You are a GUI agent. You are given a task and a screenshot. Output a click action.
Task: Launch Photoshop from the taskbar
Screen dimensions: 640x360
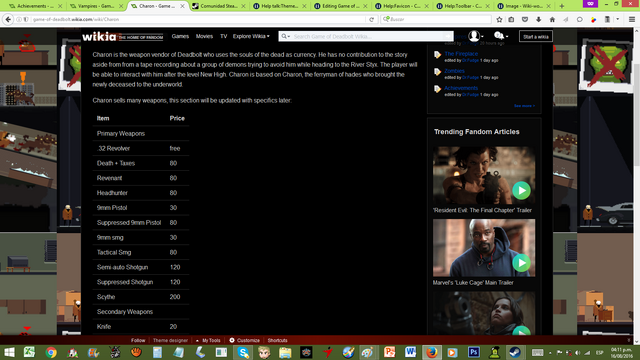tap(473, 352)
